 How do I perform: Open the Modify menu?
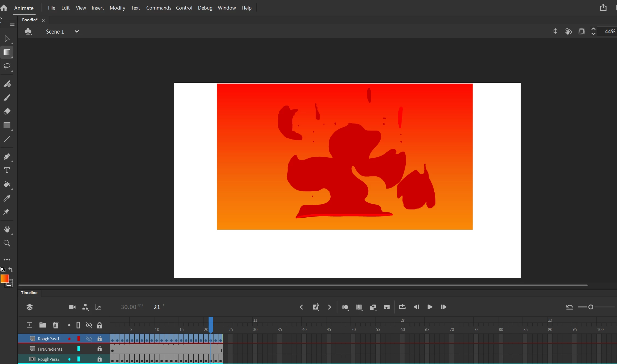(x=117, y=8)
